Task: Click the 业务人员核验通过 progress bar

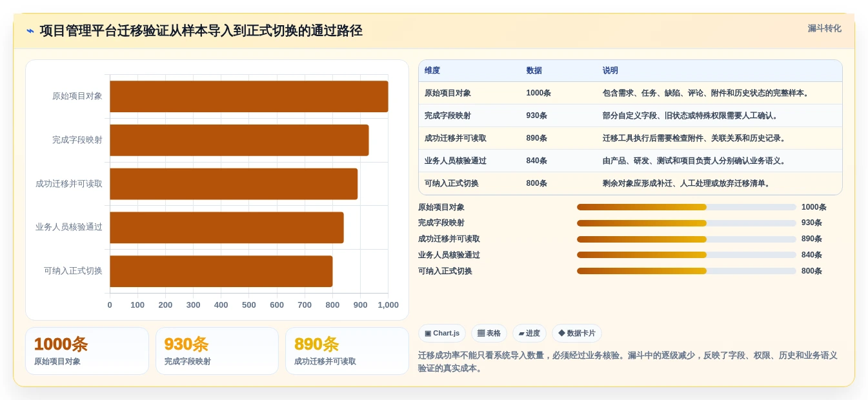Action: [687, 255]
